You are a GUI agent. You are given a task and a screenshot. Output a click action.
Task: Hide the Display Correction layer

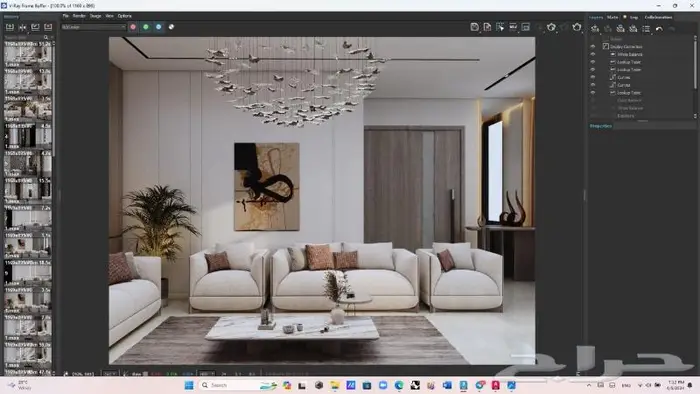pos(593,46)
